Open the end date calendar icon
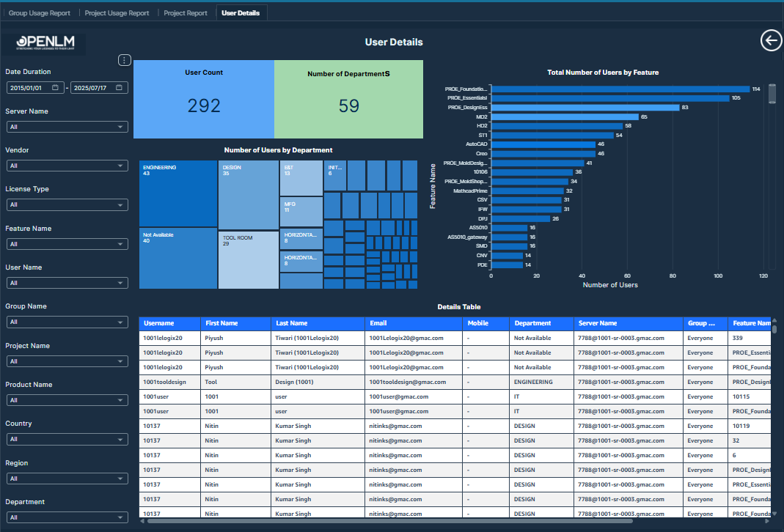The image size is (784, 532). pos(119,88)
